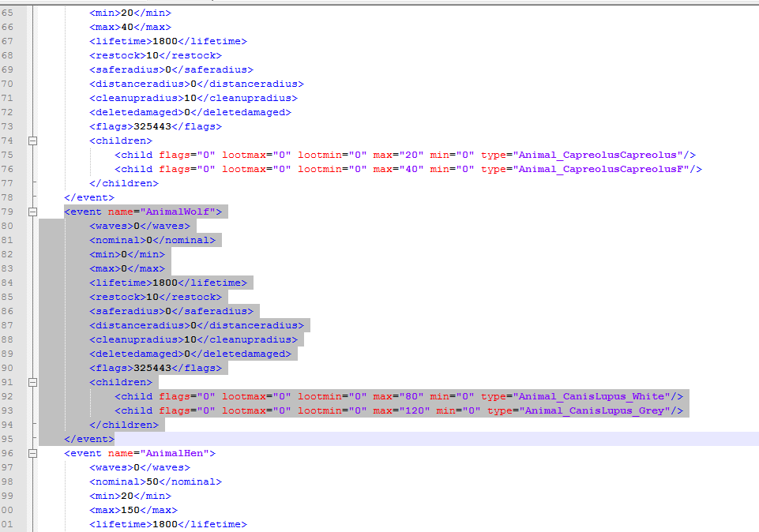Click the closing </event> tag on line 95
Viewport: 759px width, 532px height.
[x=89, y=439]
